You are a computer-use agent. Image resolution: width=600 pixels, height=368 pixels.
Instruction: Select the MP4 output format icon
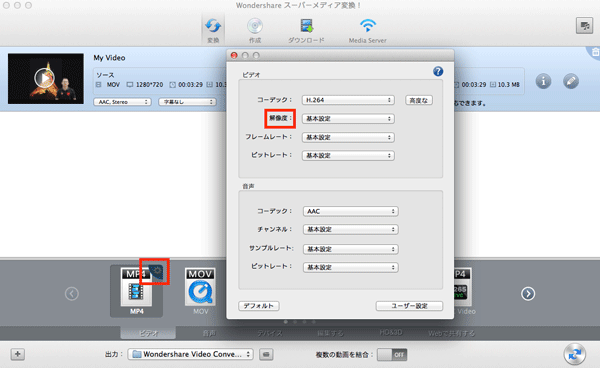[136, 291]
